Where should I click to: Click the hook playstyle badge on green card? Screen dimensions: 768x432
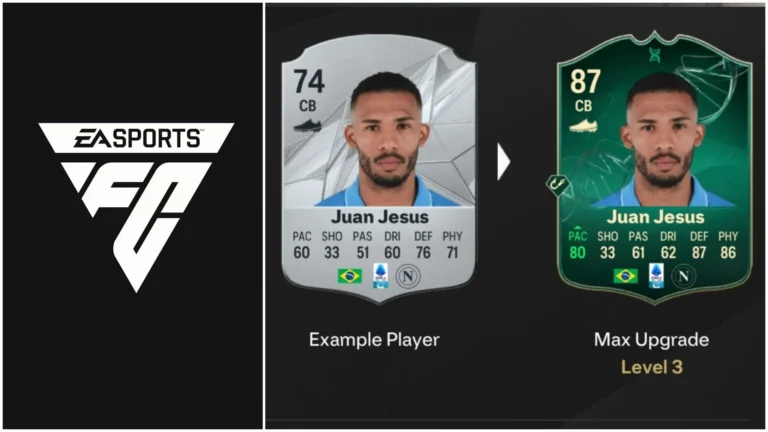click(x=557, y=185)
